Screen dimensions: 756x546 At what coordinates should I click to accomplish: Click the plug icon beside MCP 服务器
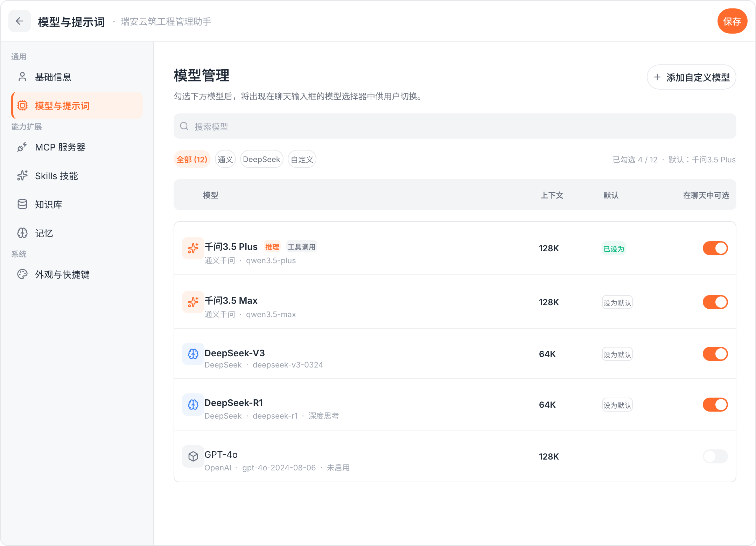pos(22,147)
